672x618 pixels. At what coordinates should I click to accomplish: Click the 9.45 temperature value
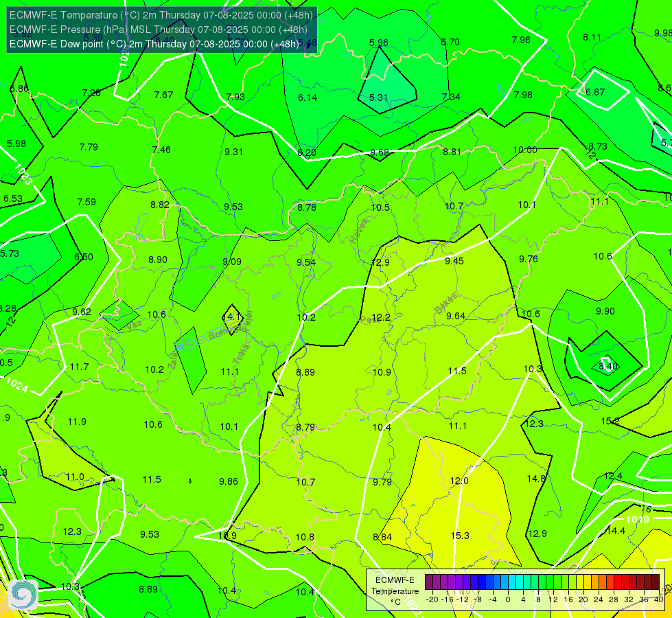454,261
